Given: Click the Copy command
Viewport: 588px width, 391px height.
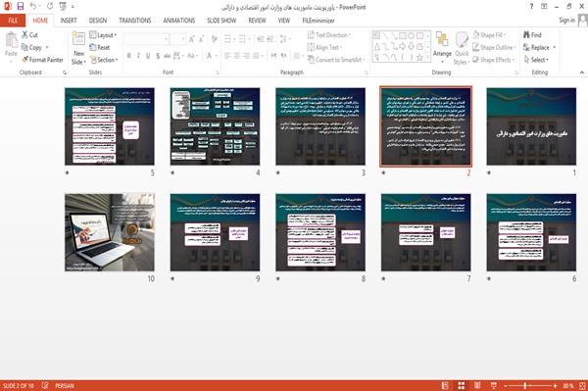Looking at the screenshot, I should [31, 47].
